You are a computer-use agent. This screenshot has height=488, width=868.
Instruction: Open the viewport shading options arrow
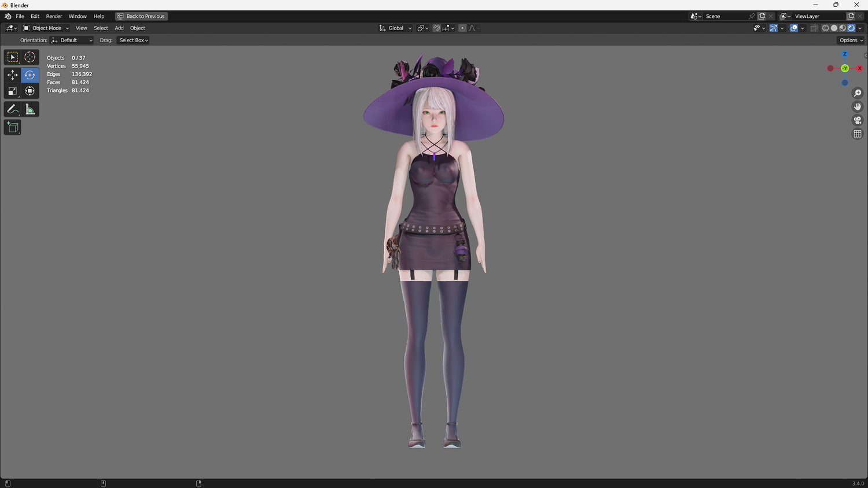click(x=860, y=28)
